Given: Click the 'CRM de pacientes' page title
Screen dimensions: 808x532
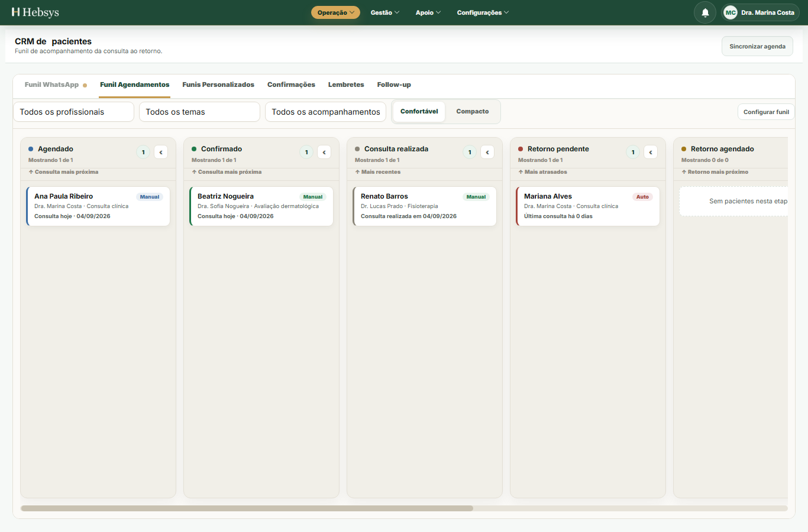Looking at the screenshot, I should 53,41.
